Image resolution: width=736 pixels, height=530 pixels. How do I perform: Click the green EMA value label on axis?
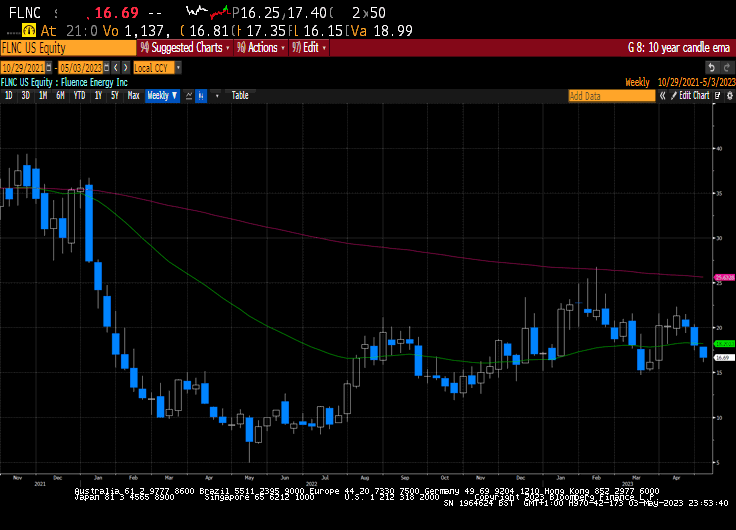coord(725,344)
